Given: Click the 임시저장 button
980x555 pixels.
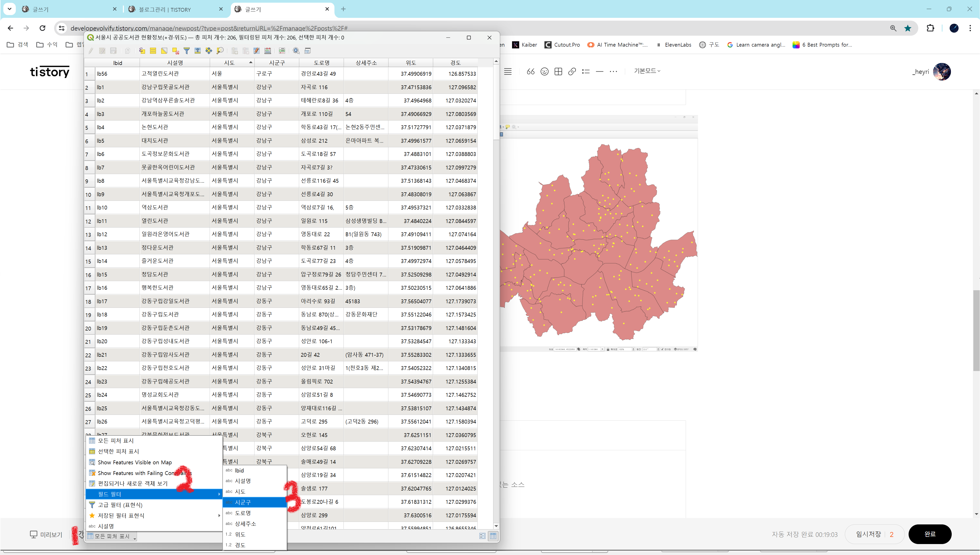Looking at the screenshot, I should click(868, 534).
